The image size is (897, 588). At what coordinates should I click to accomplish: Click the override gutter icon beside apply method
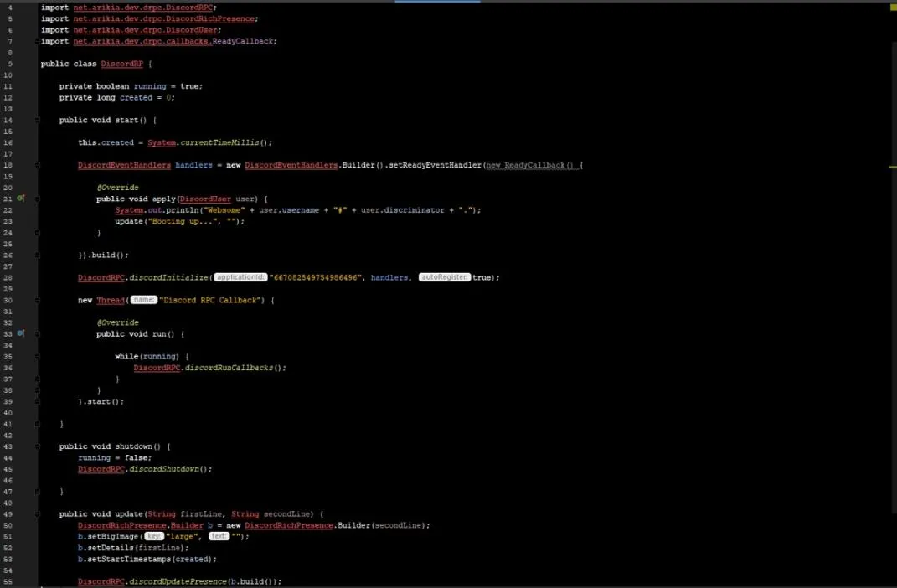coord(21,199)
